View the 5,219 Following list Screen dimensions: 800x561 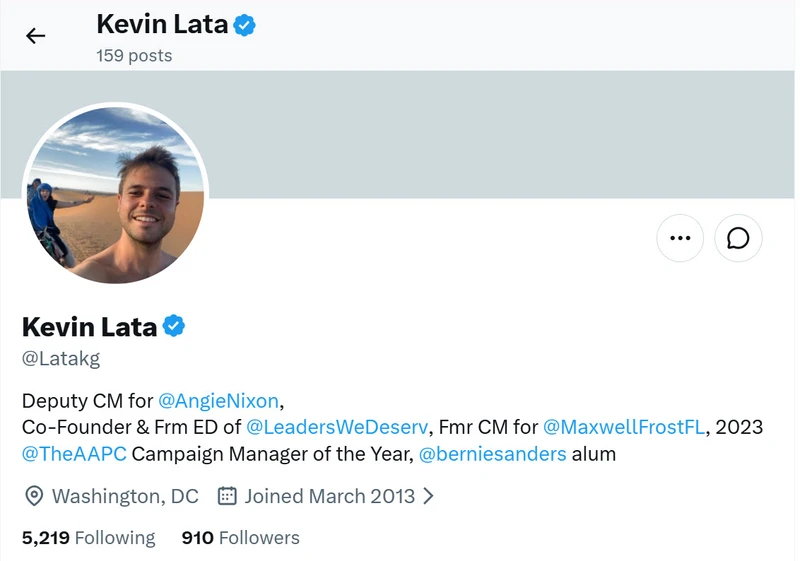[x=88, y=538]
